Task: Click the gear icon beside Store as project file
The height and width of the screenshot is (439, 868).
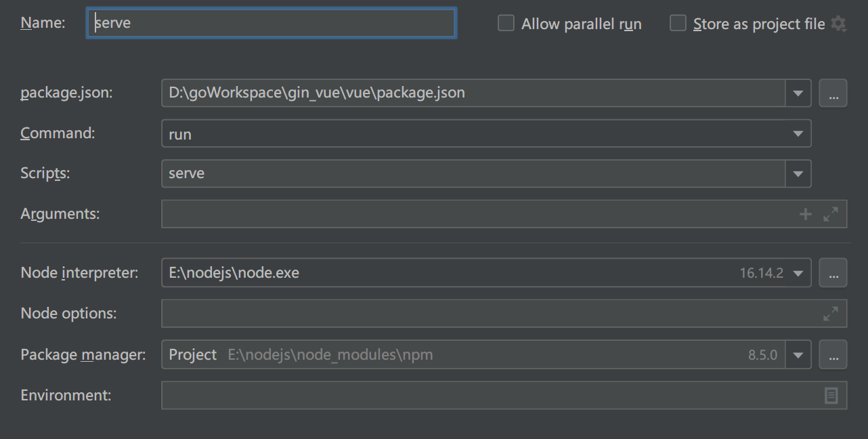Action: pos(838,24)
